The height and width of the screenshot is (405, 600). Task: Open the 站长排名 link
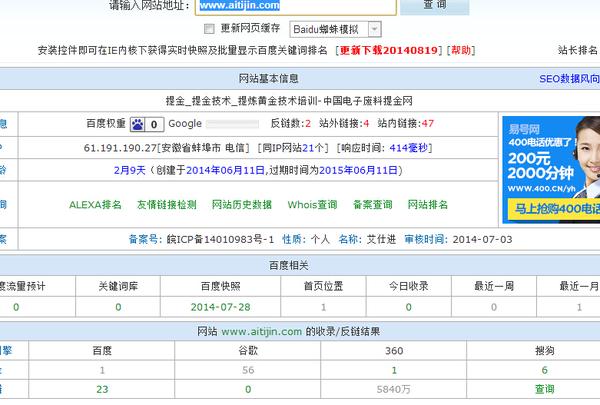point(577,50)
